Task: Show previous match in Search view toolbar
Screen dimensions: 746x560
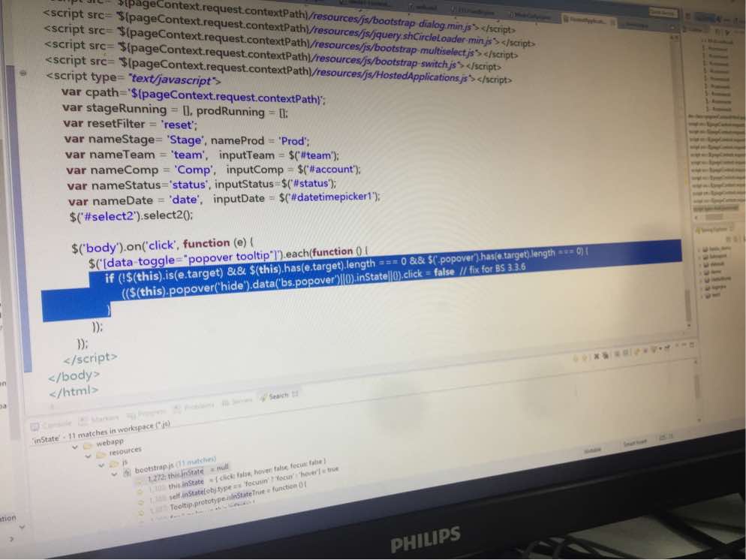Action: click(x=585, y=357)
